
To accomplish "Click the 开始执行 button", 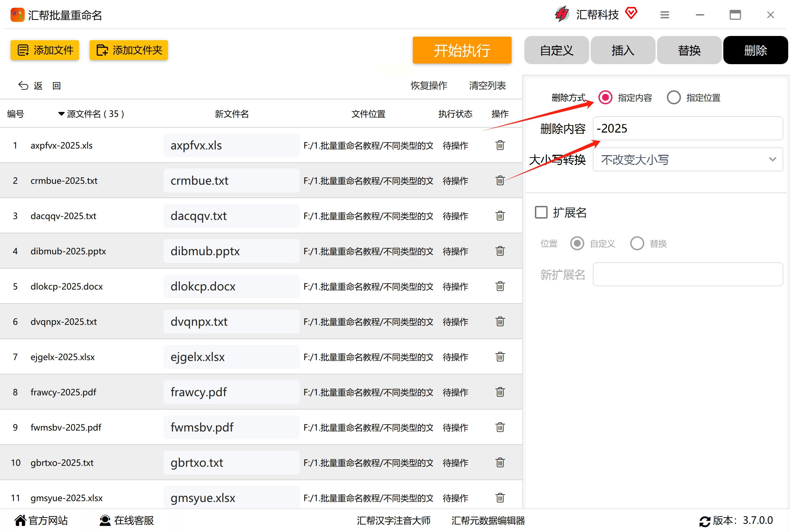I will point(462,50).
